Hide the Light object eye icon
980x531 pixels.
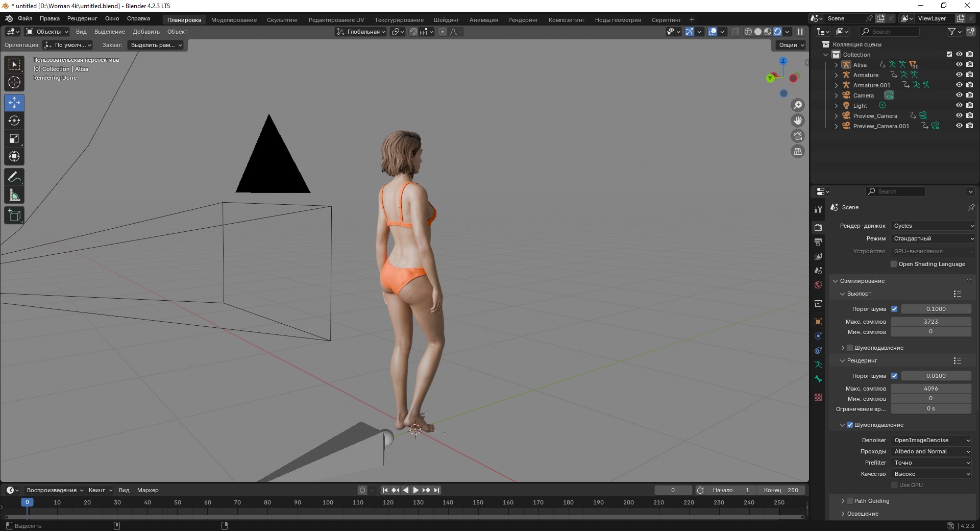(959, 106)
